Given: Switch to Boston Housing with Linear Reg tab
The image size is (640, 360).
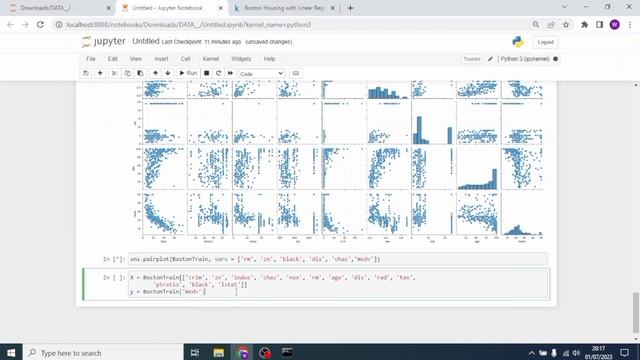Looking at the screenshot, I should pyautogui.click(x=284, y=8).
